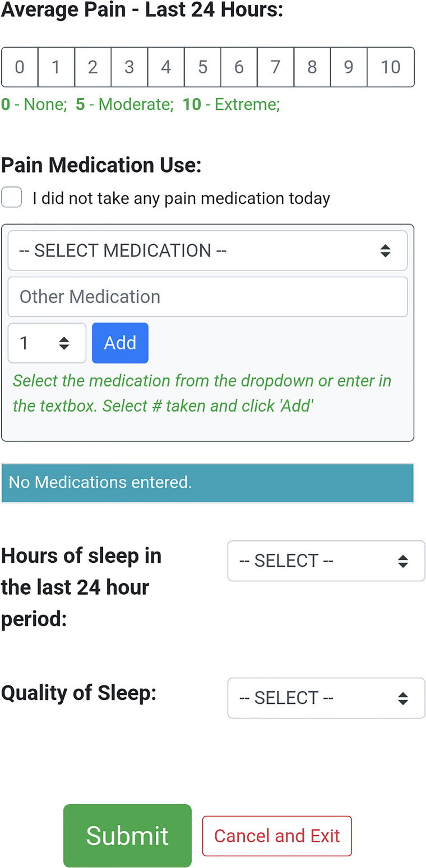Click the Other Medication text field
Image resolution: width=426 pixels, height=868 pixels.
(207, 297)
